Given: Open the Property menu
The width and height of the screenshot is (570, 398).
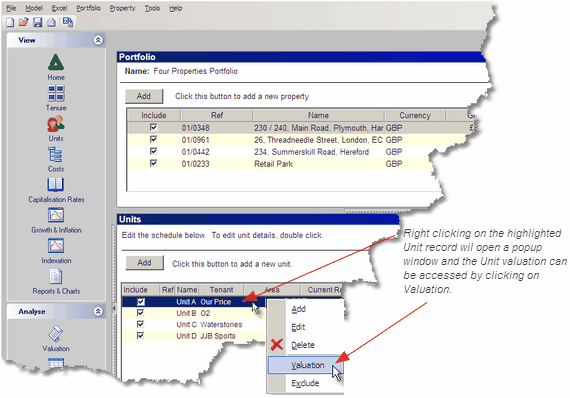Looking at the screenshot, I should point(122,8).
